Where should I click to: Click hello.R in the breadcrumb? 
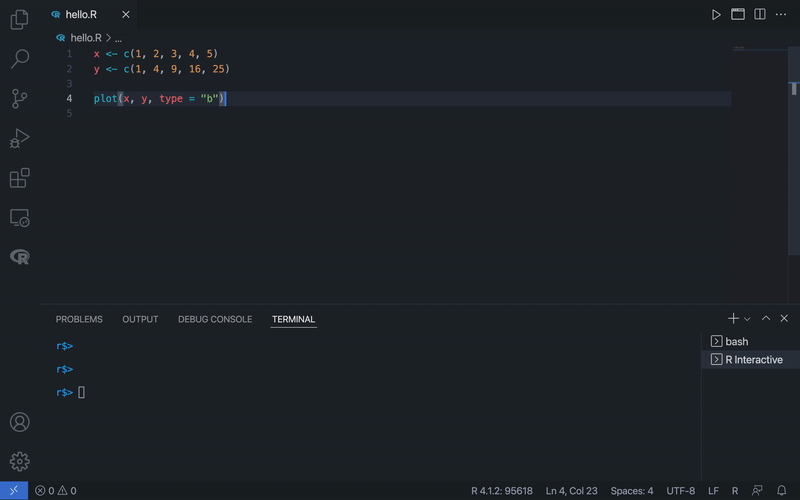(86, 38)
